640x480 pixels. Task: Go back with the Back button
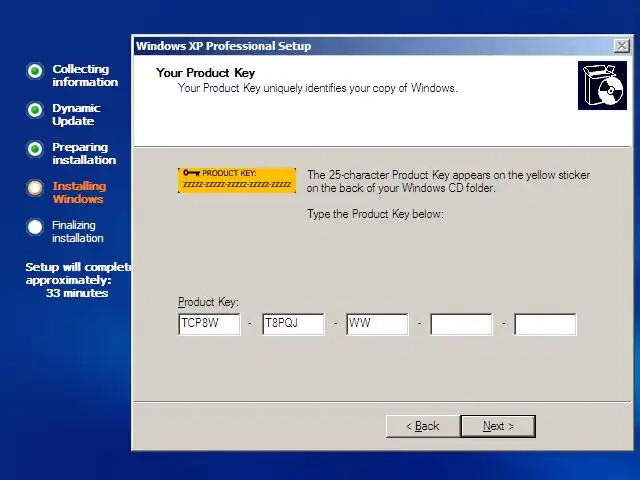click(423, 426)
